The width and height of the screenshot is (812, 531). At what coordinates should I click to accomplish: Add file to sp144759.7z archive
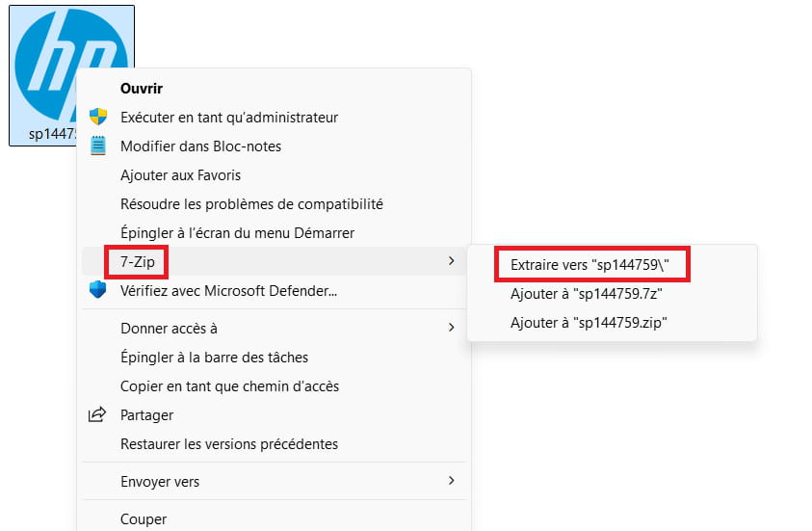(x=587, y=294)
